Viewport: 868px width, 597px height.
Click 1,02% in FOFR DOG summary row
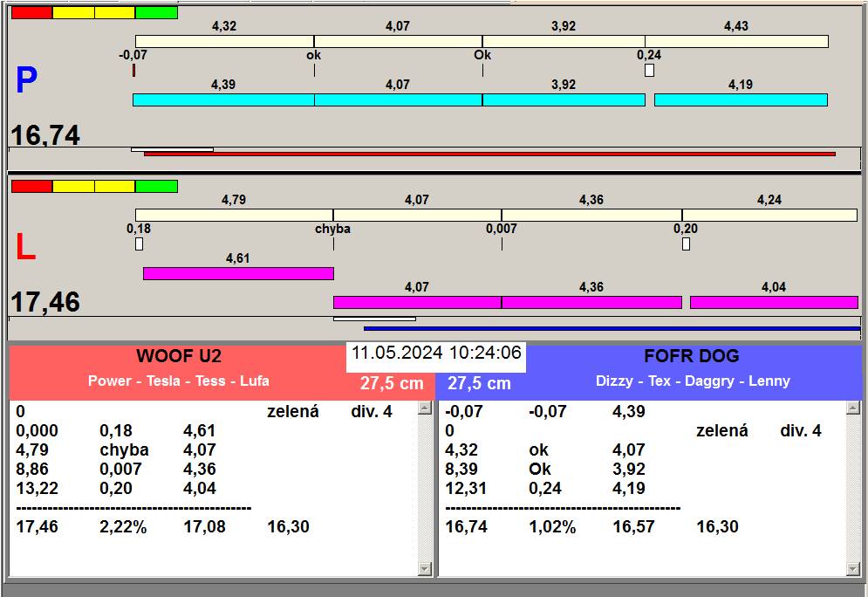(x=552, y=526)
